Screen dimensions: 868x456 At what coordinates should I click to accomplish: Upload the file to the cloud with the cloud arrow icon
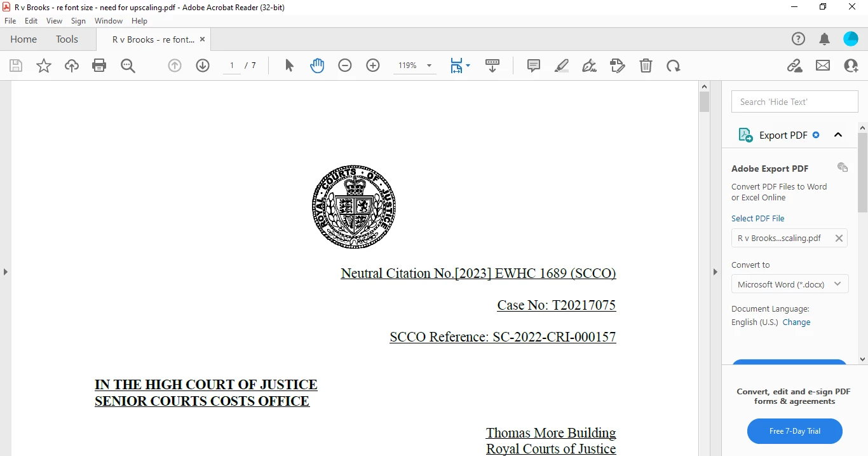pos(72,66)
